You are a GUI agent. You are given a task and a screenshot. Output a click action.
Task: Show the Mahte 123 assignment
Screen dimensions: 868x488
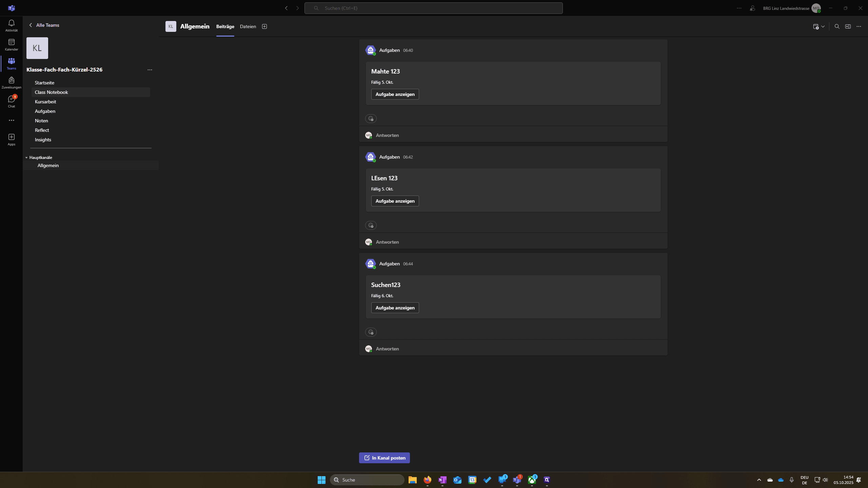395,94
